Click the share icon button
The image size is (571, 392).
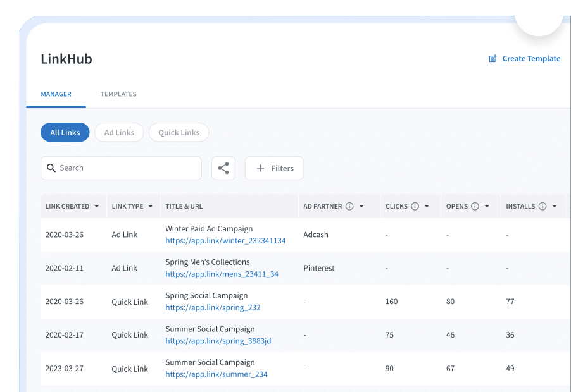point(223,168)
